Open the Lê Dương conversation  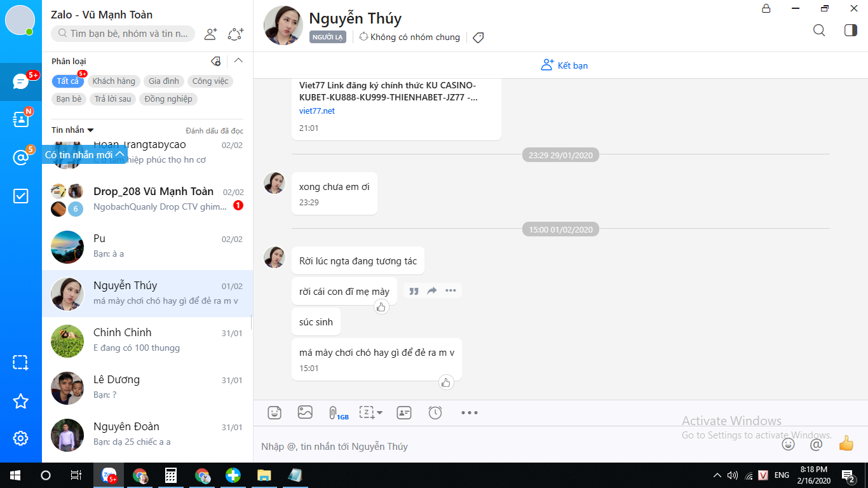(x=147, y=388)
